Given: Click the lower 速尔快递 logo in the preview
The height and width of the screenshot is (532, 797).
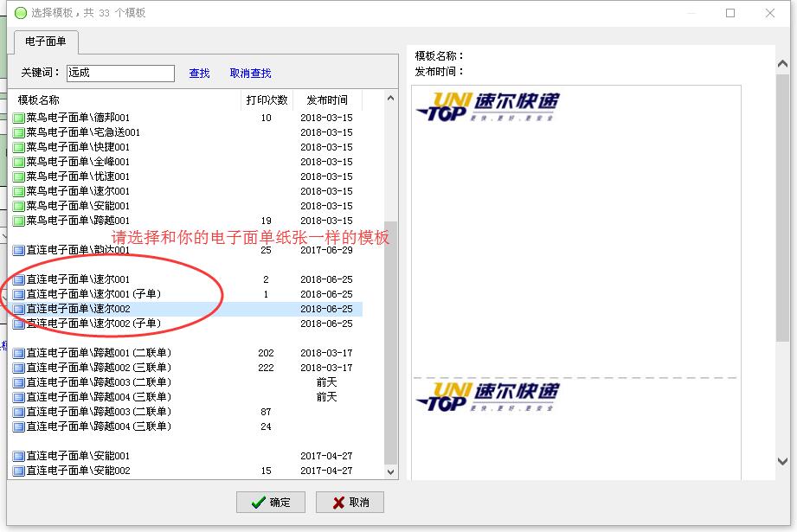Looking at the screenshot, I should click(x=488, y=397).
